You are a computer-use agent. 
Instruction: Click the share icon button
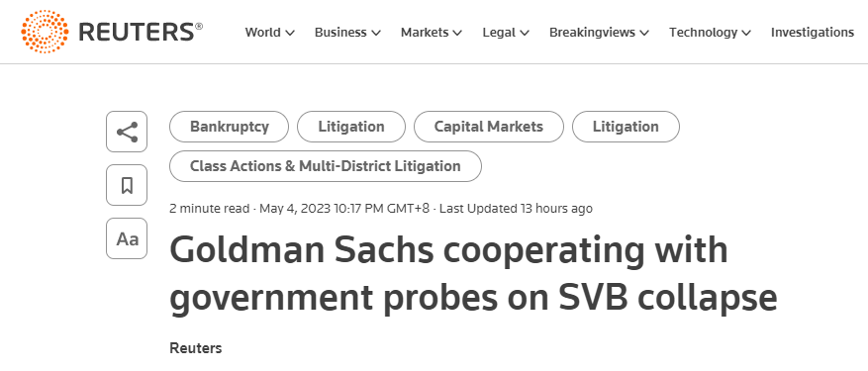click(127, 132)
